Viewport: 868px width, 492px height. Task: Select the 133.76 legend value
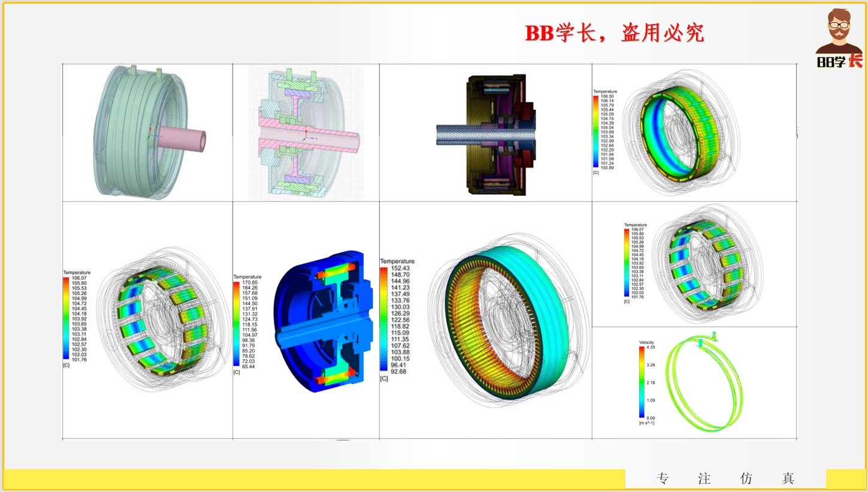pyautogui.click(x=399, y=301)
